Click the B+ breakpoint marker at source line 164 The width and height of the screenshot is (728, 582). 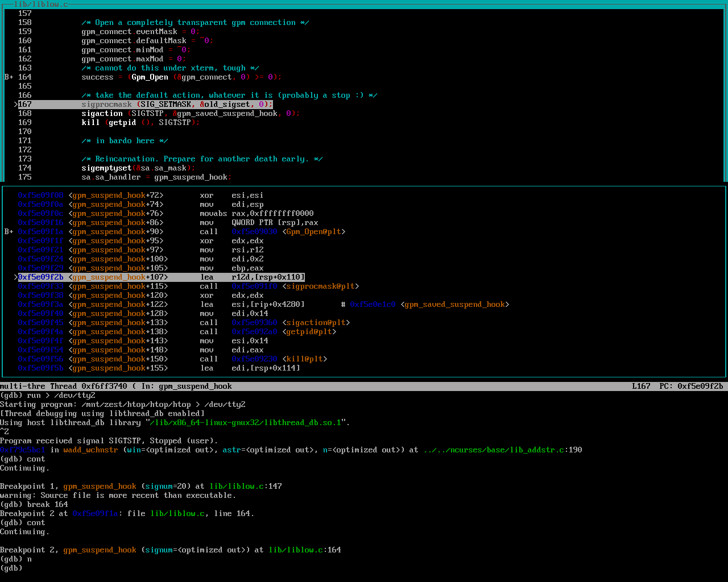coord(9,77)
